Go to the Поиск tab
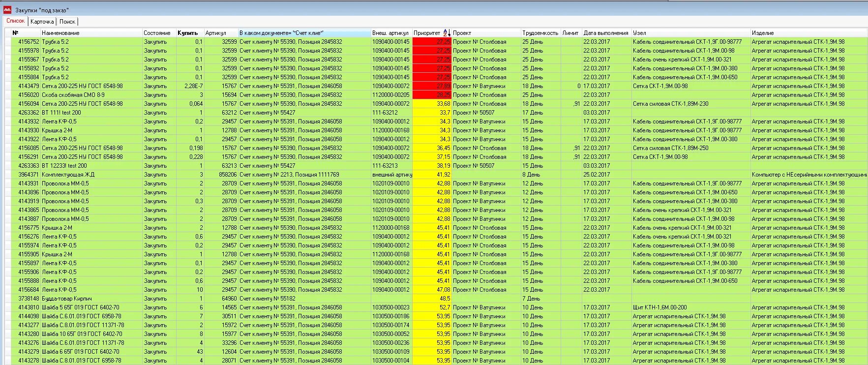Screen dimensions: 868x365 (x=67, y=22)
